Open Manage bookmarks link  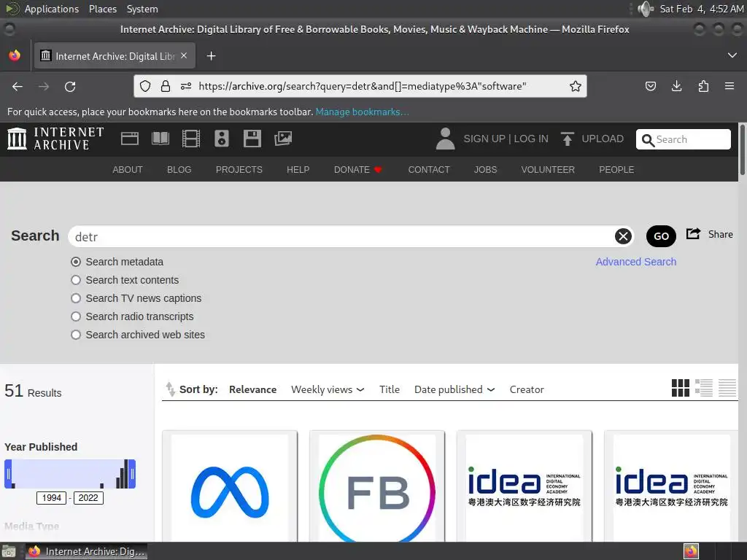(x=362, y=112)
